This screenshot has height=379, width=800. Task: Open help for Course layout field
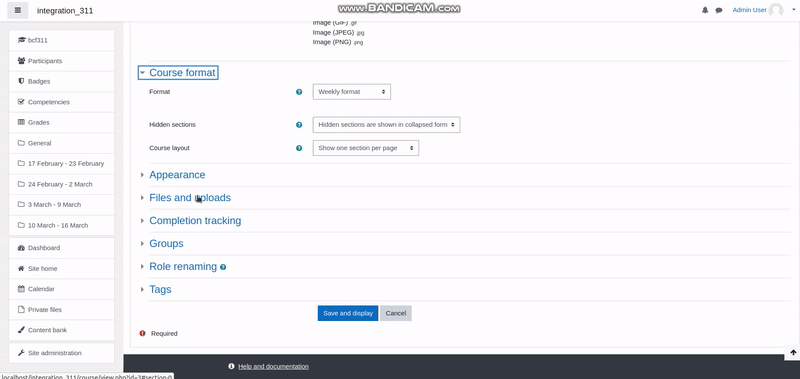pos(299,148)
